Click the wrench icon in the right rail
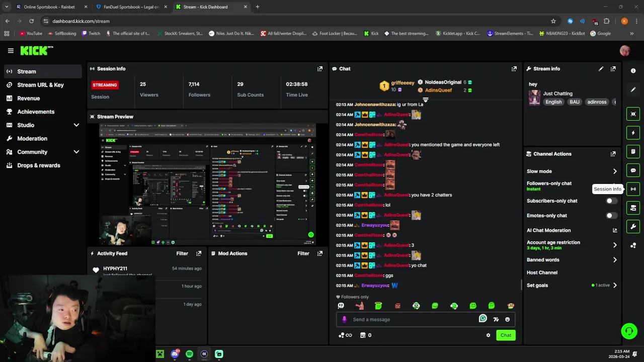 [x=633, y=227]
